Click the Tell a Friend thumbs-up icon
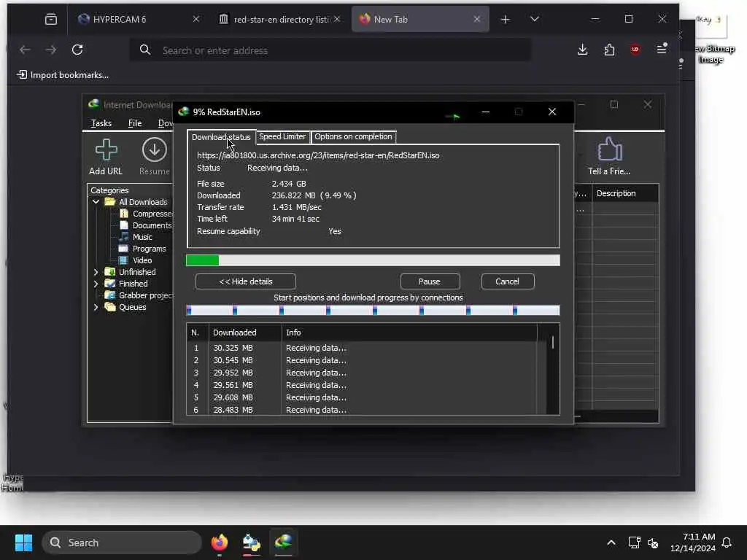Viewport: 747px width, 560px height. (x=609, y=149)
